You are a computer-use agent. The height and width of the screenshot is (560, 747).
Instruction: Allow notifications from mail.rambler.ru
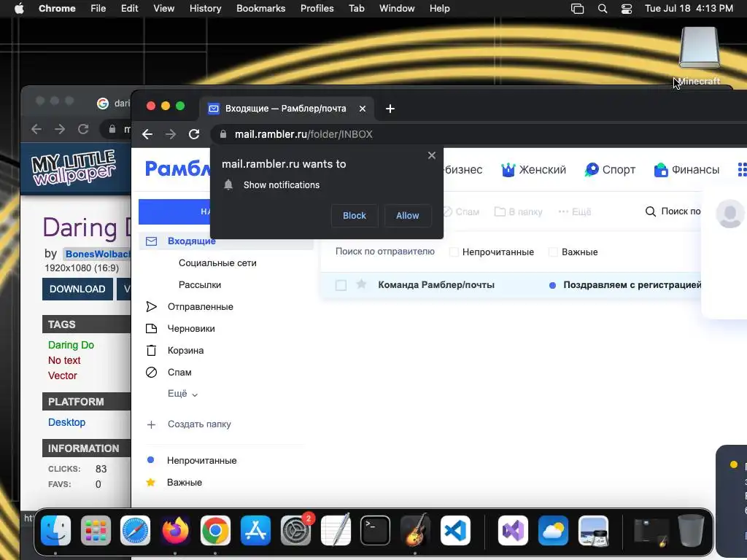(407, 216)
